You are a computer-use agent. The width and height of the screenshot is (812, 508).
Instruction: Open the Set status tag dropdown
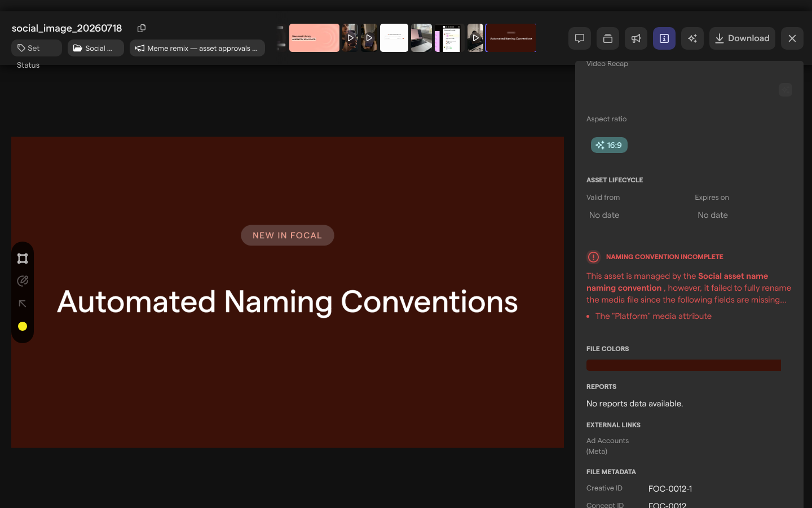click(x=37, y=48)
